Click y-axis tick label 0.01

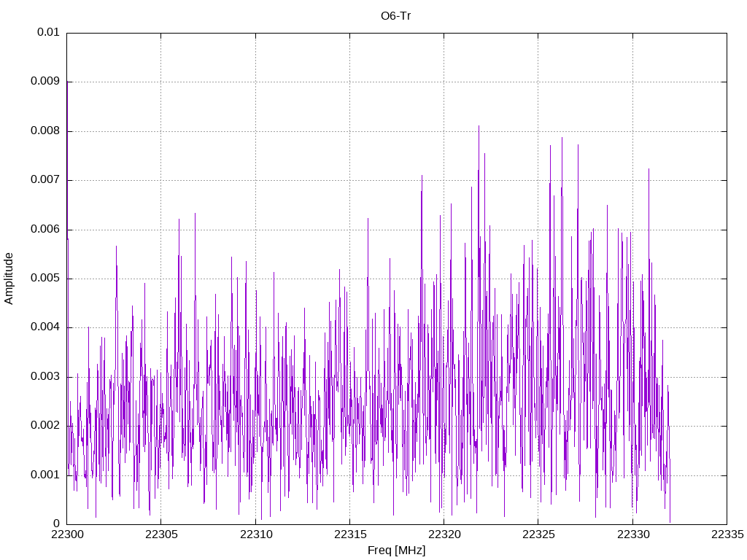[49, 32]
